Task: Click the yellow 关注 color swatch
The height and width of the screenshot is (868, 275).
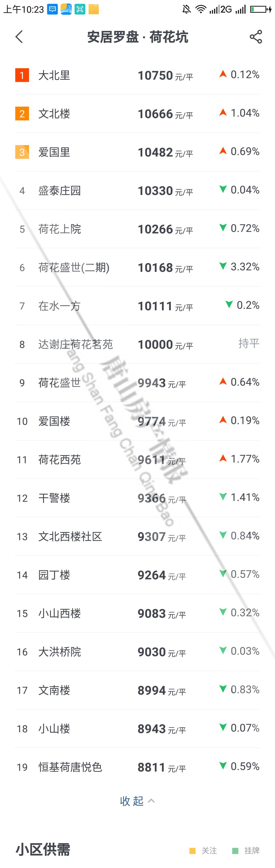Action: 193,851
